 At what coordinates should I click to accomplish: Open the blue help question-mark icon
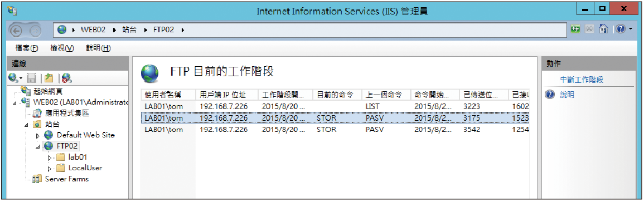tap(620, 29)
